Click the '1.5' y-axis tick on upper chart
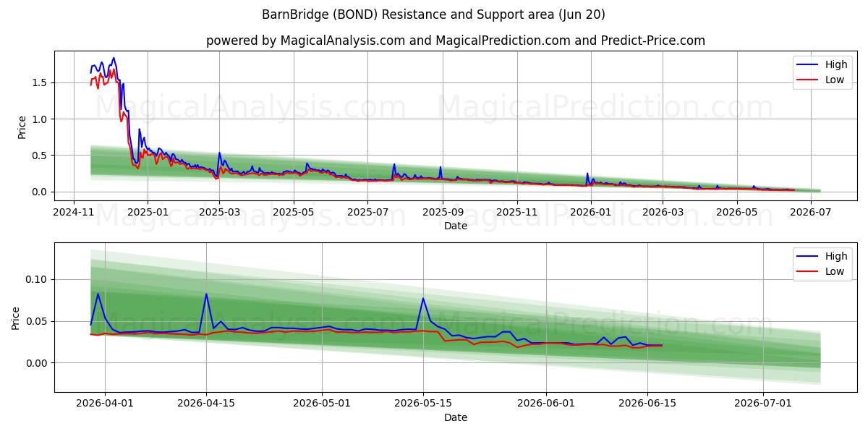The height and width of the screenshot is (434, 868). [41, 82]
